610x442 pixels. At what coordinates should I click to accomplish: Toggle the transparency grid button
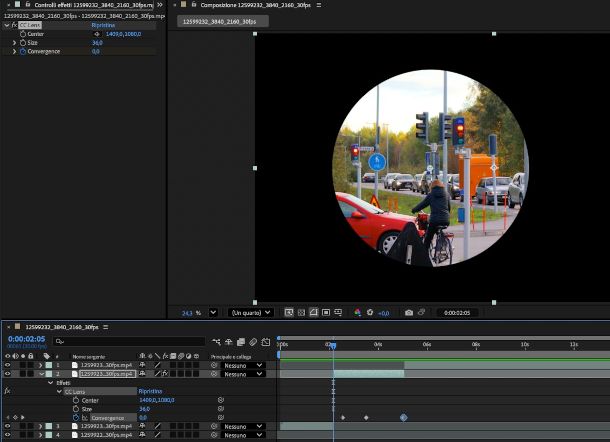coord(301,312)
